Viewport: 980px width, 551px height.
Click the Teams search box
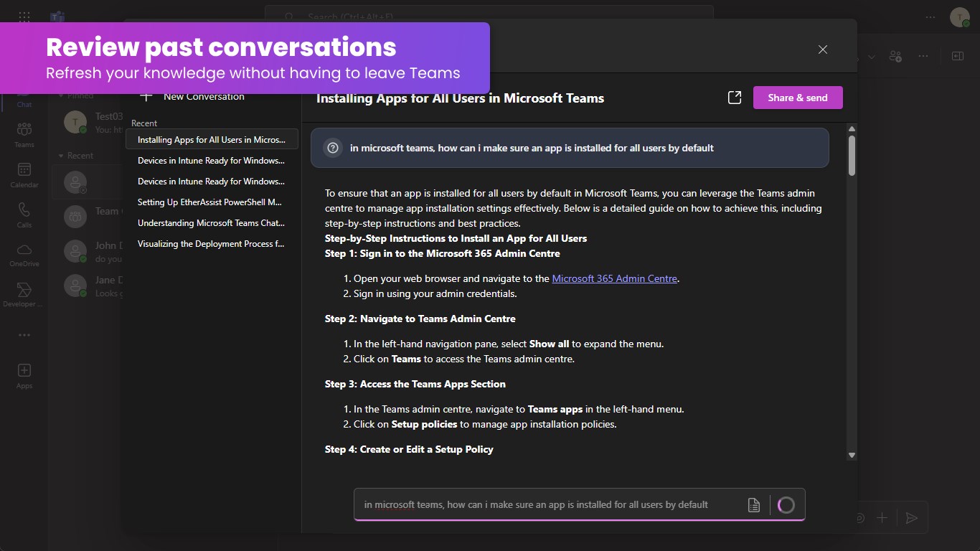[489, 17]
